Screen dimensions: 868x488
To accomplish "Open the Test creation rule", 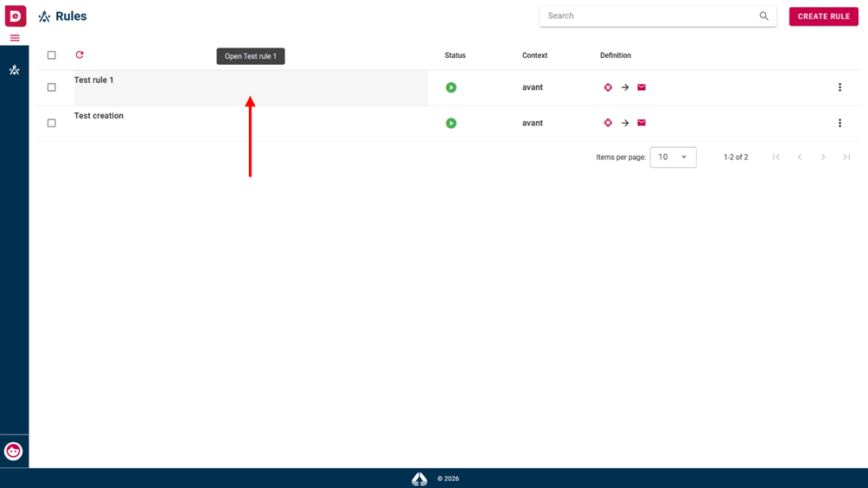I will (x=99, y=116).
